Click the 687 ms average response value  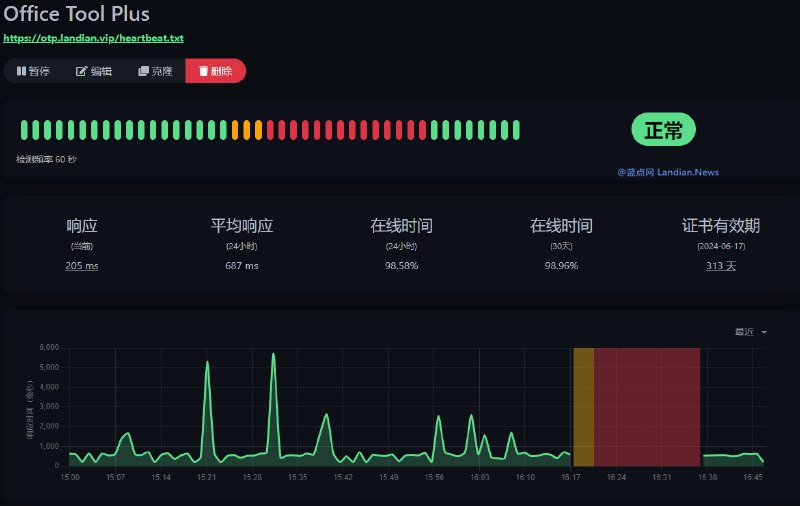pyautogui.click(x=242, y=266)
